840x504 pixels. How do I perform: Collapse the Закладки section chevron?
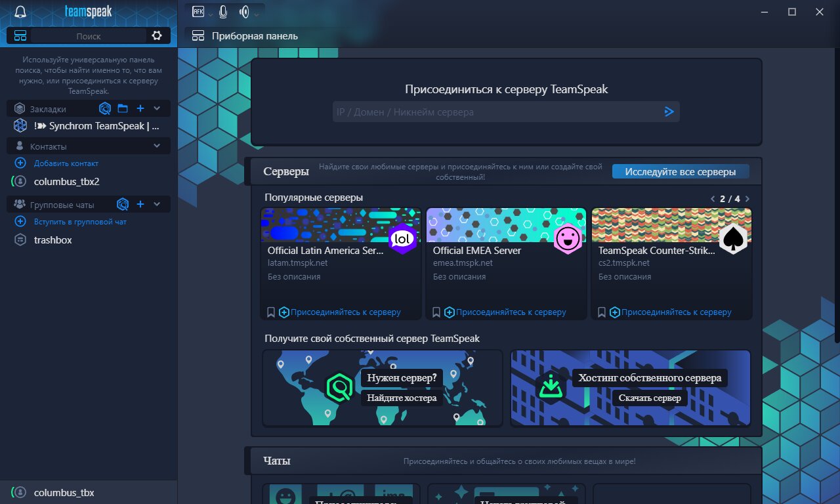click(x=157, y=108)
